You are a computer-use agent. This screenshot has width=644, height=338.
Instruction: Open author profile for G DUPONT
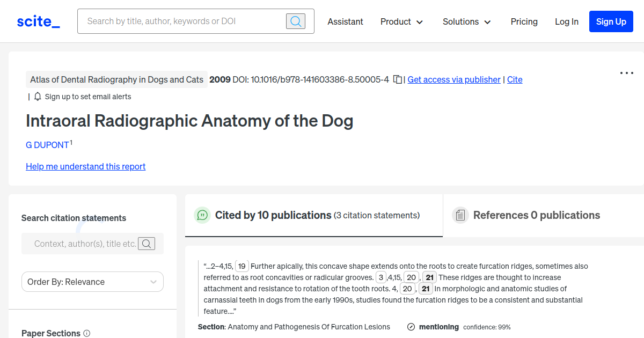coord(46,145)
